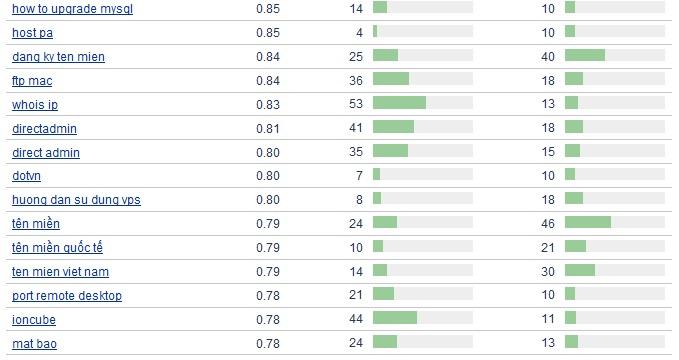Open the 'tên miền' keyword link
679x360 pixels.
[36, 224]
